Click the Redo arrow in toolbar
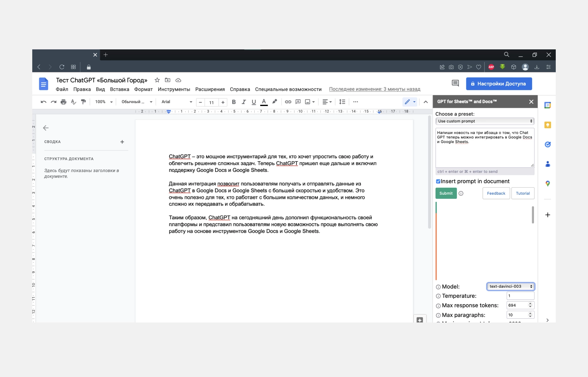Screen dimensions: 588x377 (x=54, y=102)
